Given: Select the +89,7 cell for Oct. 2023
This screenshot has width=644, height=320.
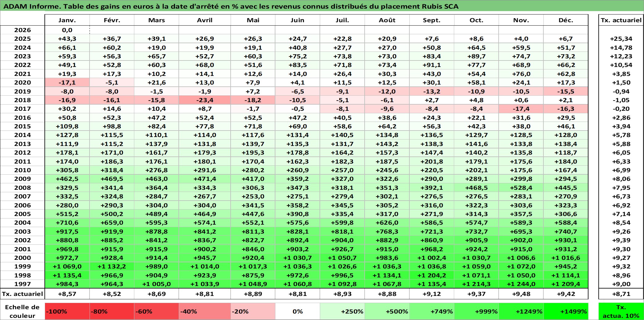Looking at the screenshot, I should pyautogui.click(x=476, y=56).
